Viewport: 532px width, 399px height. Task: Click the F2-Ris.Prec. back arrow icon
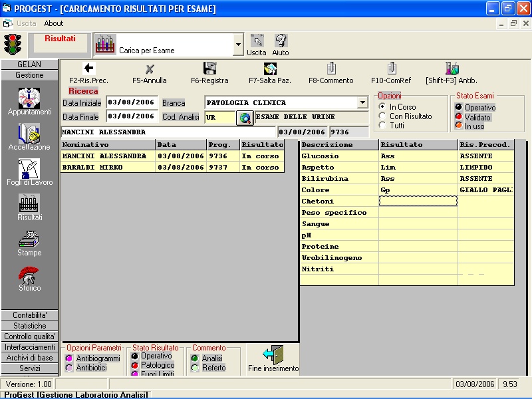coord(89,68)
